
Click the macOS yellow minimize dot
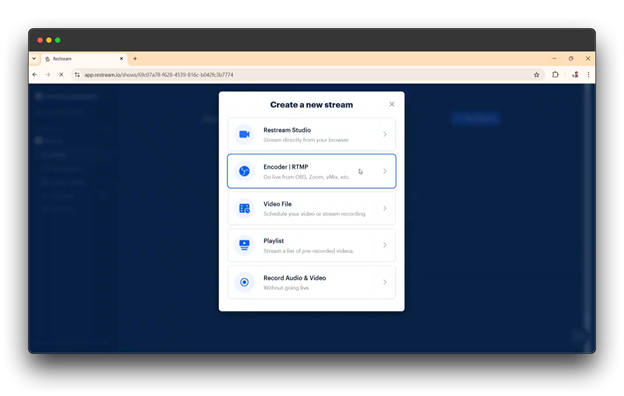pos(49,40)
